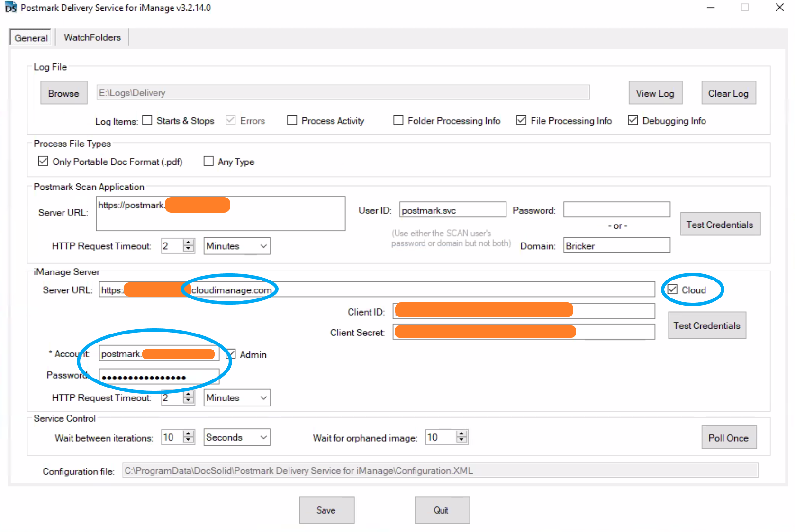
Task: Click the iManage Server URL field
Action: pyautogui.click(x=377, y=289)
